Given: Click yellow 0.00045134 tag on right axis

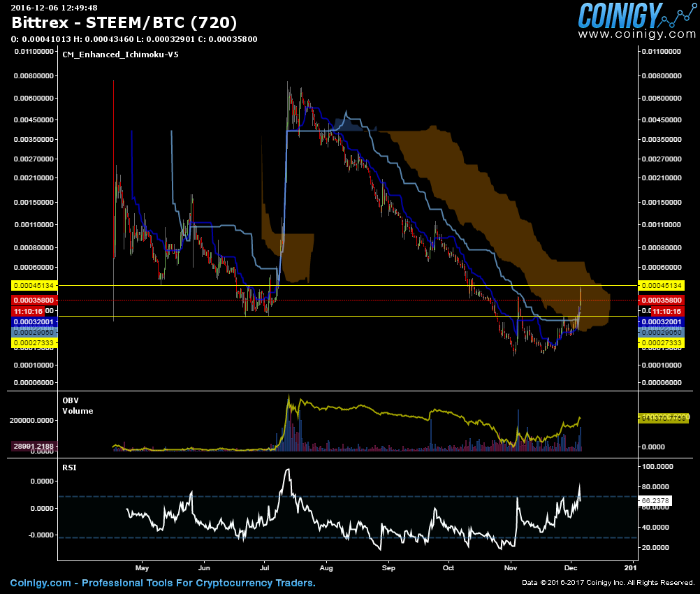Looking at the screenshot, I should click(x=662, y=285).
